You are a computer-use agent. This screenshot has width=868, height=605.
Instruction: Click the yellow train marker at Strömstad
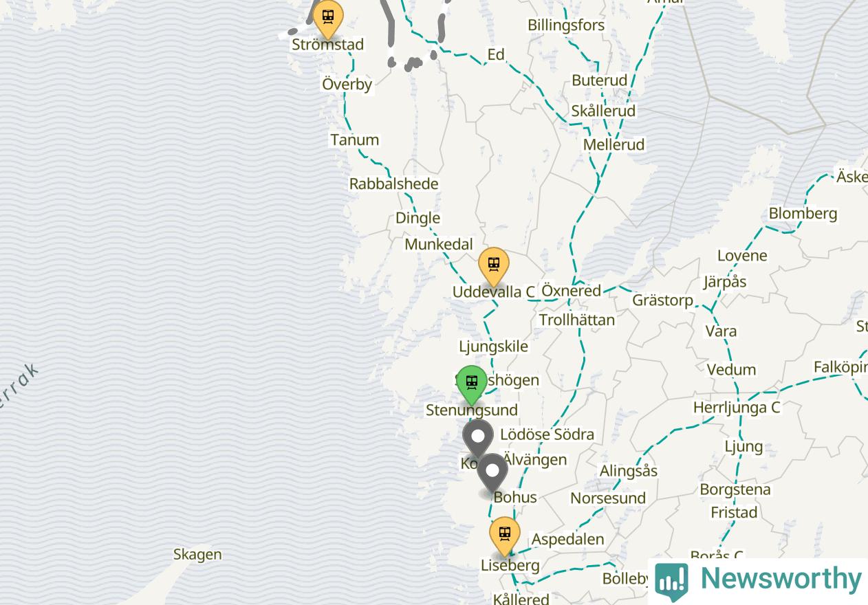coord(328,18)
